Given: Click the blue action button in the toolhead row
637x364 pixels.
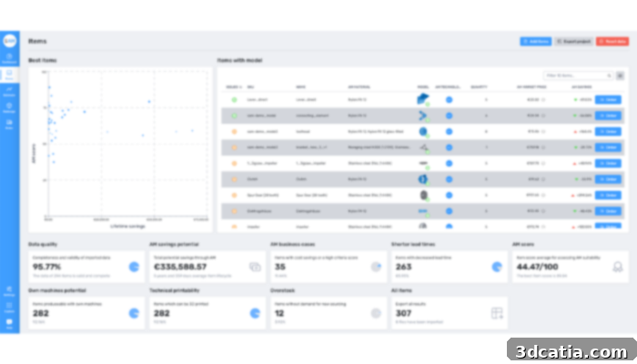Looking at the screenshot, I should pyautogui.click(x=608, y=131).
